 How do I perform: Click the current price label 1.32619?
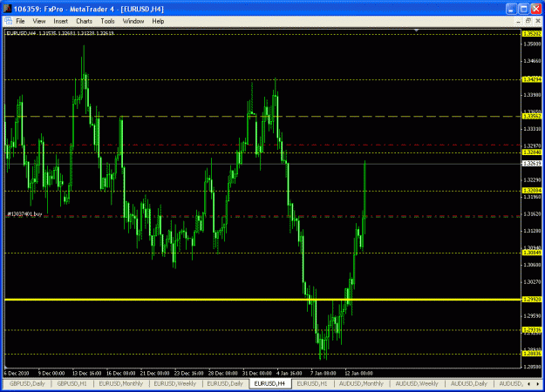(x=532, y=163)
